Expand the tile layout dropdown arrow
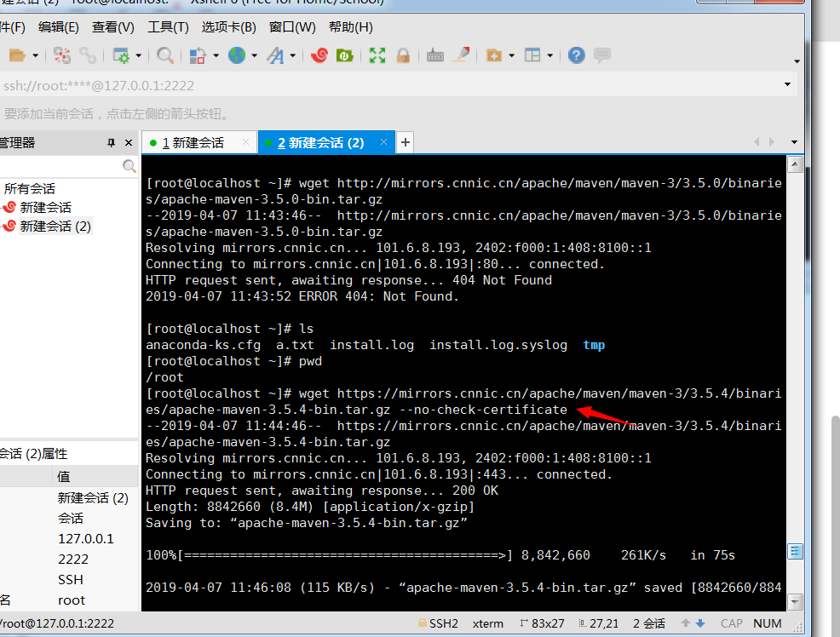Viewport: 840px width, 637px height. tap(549, 55)
